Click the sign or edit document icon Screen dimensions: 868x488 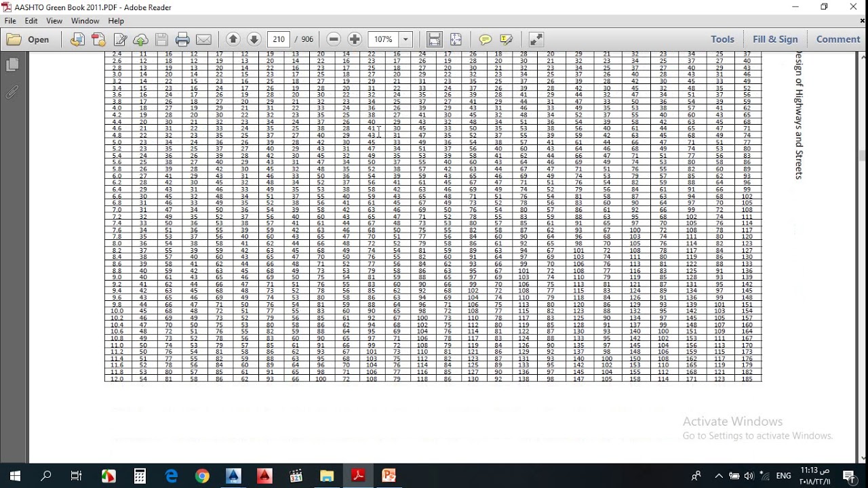(120, 39)
